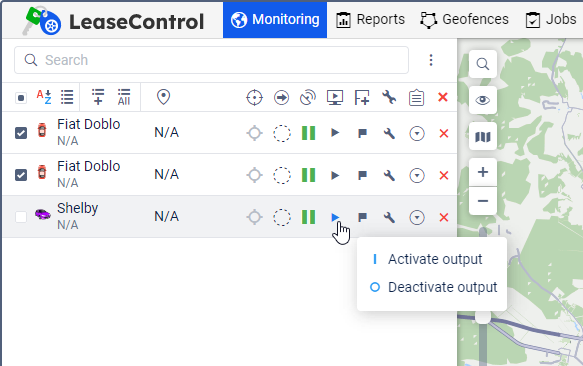Click the location pin column icon
Screen dimensions: 583x366
(163, 97)
